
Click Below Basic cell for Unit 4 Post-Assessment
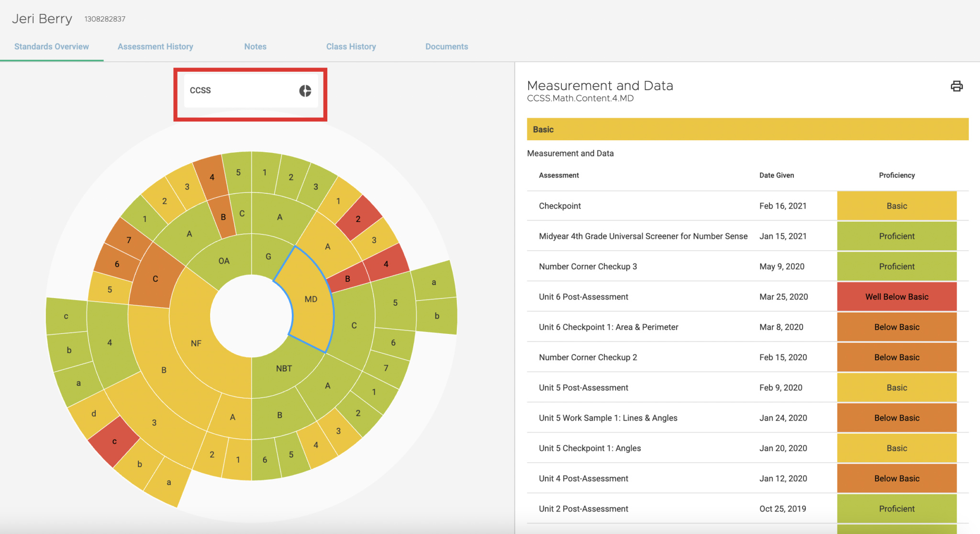pyautogui.click(x=897, y=478)
